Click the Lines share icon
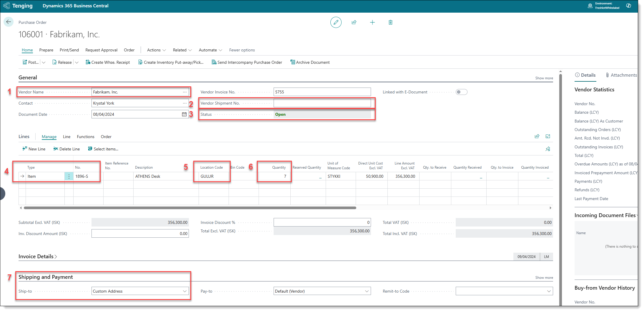This screenshot has width=644, height=312. coord(537,136)
